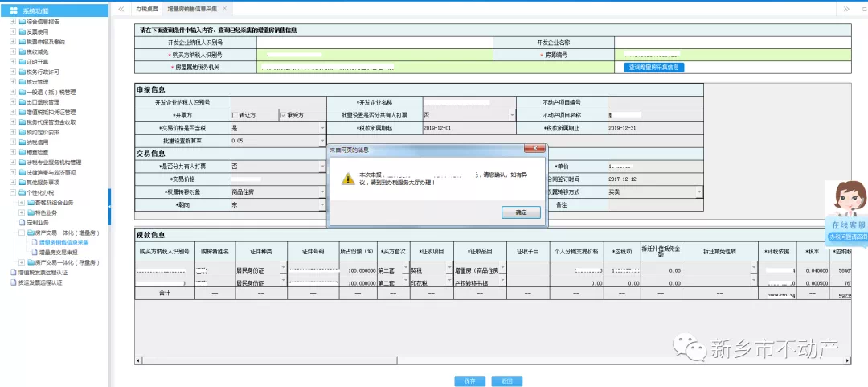The width and height of the screenshot is (868, 387).
Task: Click the double-right arrow at top right
Action: coord(846,8)
